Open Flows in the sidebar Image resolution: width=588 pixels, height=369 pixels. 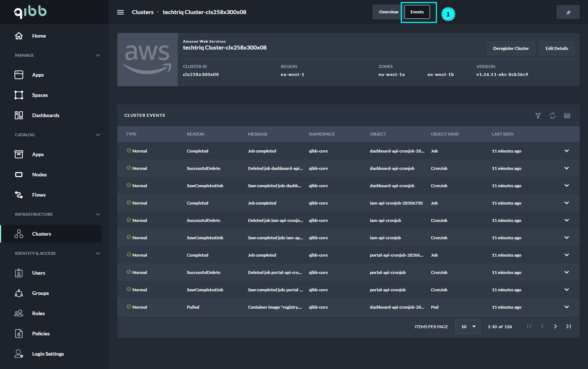[39, 195]
